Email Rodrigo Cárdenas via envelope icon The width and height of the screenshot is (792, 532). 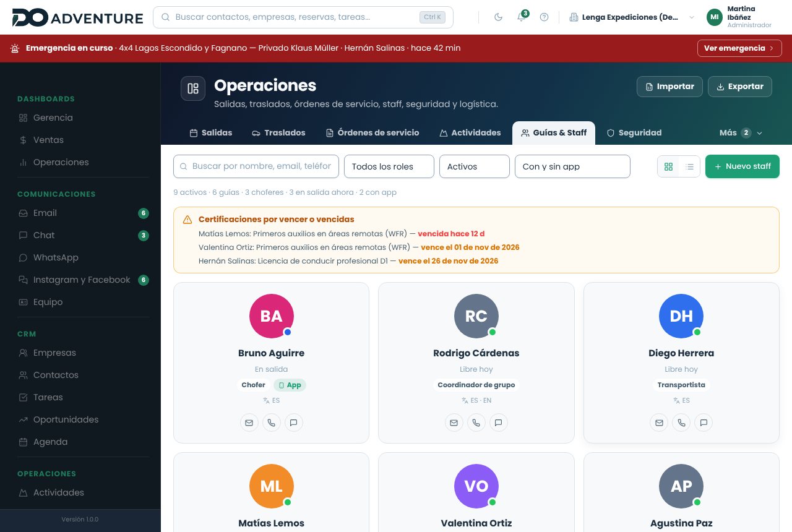pyautogui.click(x=454, y=423)
